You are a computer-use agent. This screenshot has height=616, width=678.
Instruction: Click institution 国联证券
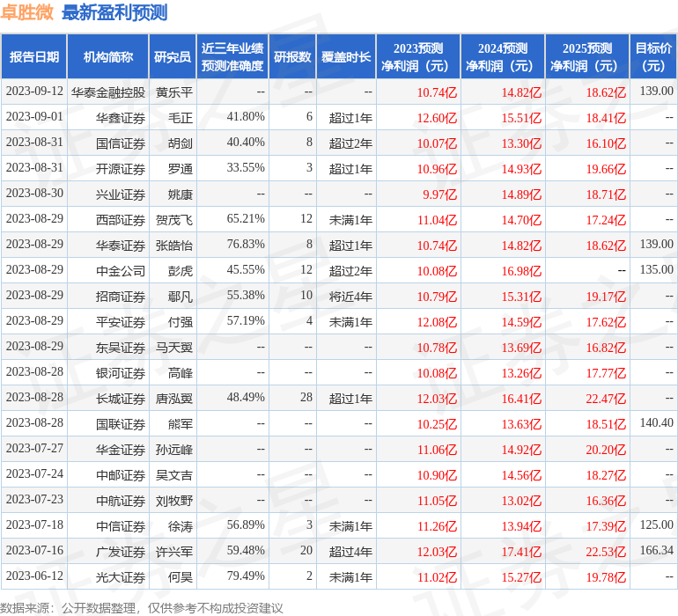coord(121,424)
